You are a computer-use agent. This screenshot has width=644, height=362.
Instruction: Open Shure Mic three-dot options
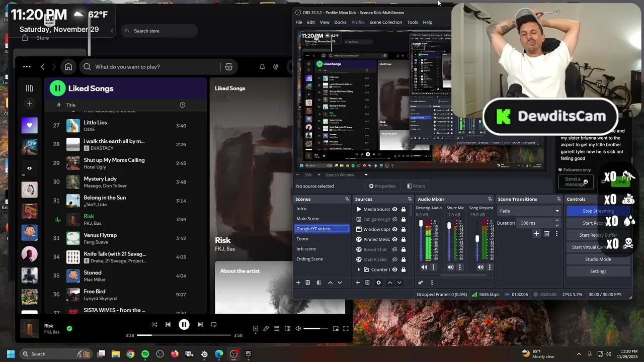(x=459, y=267)
